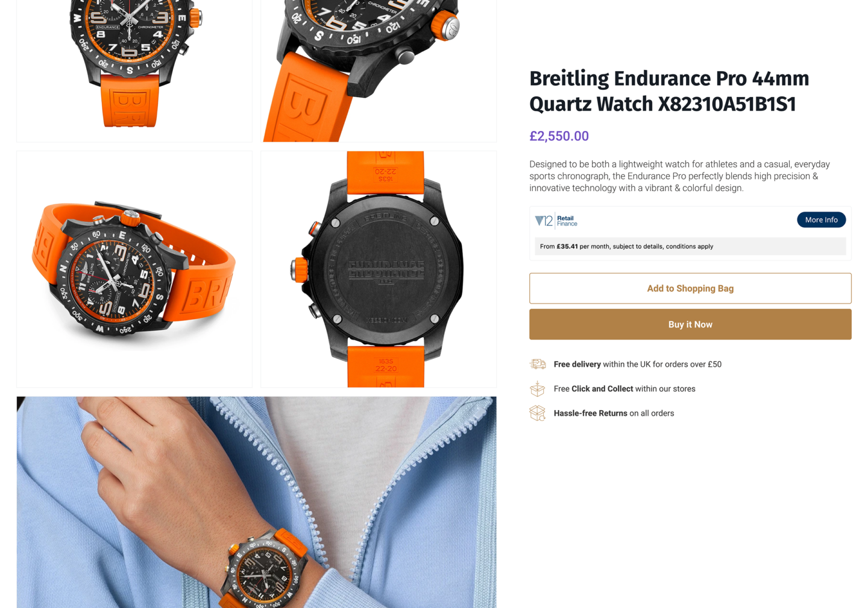Open More Info about retail finance
Image resolution: width=868 pixels, height=608 pixels.
coord(821,220)
